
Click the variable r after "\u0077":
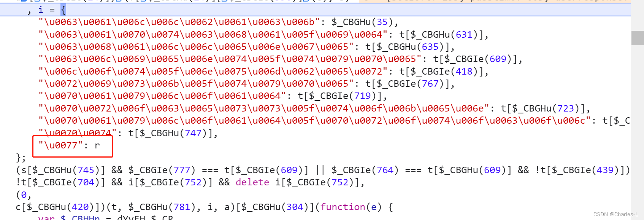tap(97, 146)
